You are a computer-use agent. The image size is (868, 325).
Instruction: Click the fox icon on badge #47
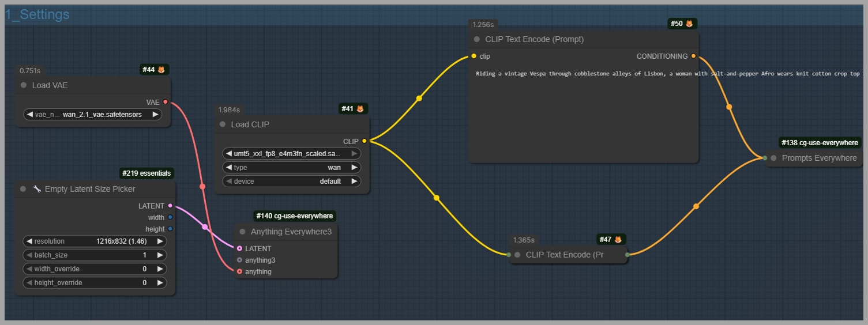click(x=617, y=240)
